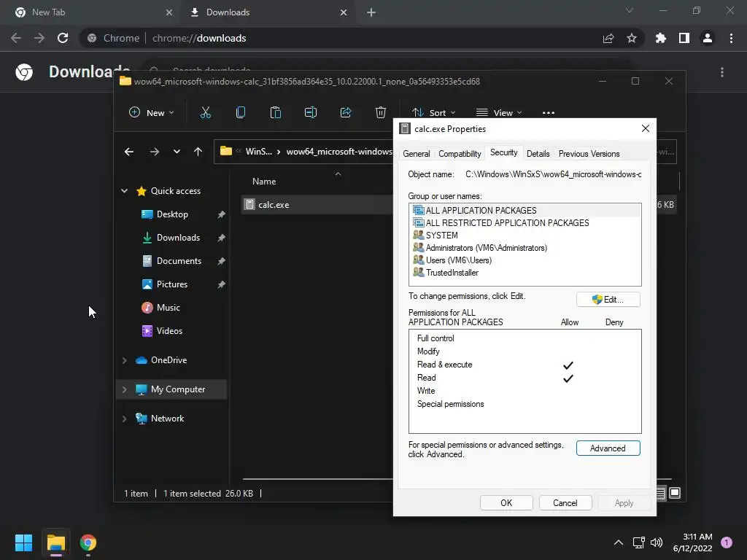Open Chrome Extensions puzzle icon
Viewport: 747px width, 560px height.
click(x=660, y=38)
